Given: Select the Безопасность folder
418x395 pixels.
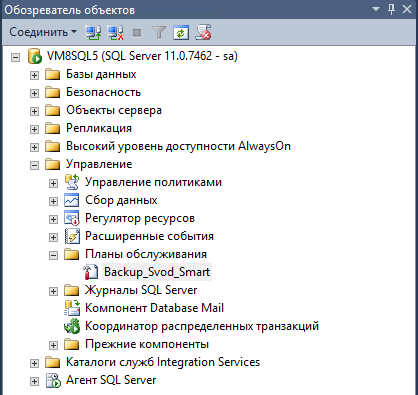Looking at the screenshot, I should coord(103,92).
